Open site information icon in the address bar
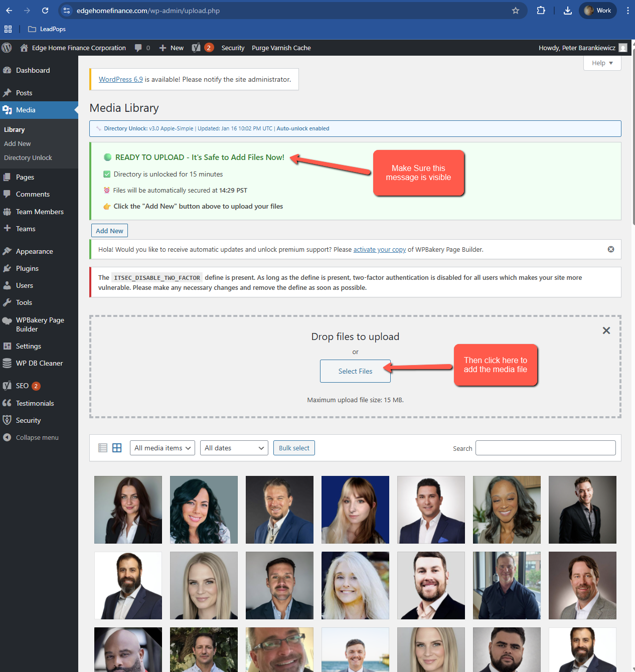The width and height of the screenshot is (635, 672). click(x=67, y=11)
